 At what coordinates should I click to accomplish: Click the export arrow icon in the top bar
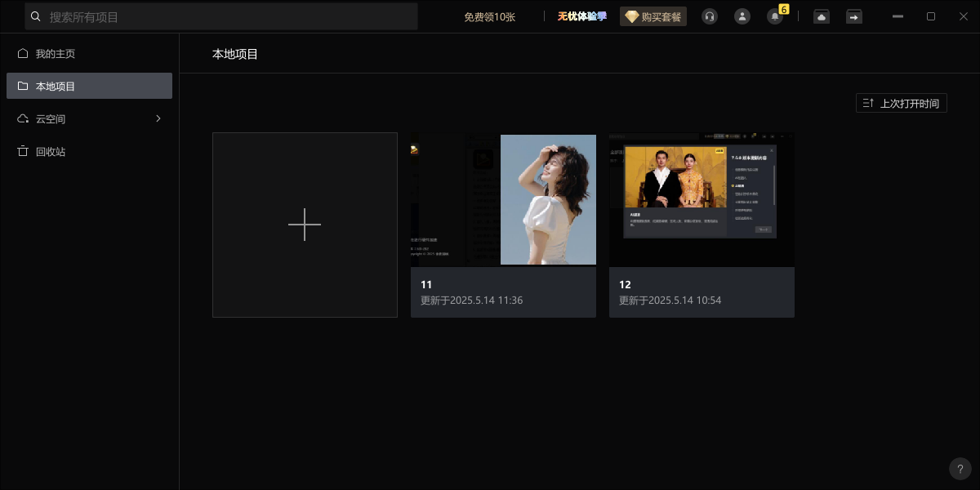point(854,16)
